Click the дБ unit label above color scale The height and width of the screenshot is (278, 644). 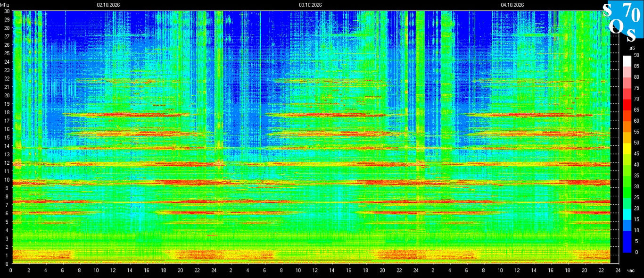tap(631, 48)
